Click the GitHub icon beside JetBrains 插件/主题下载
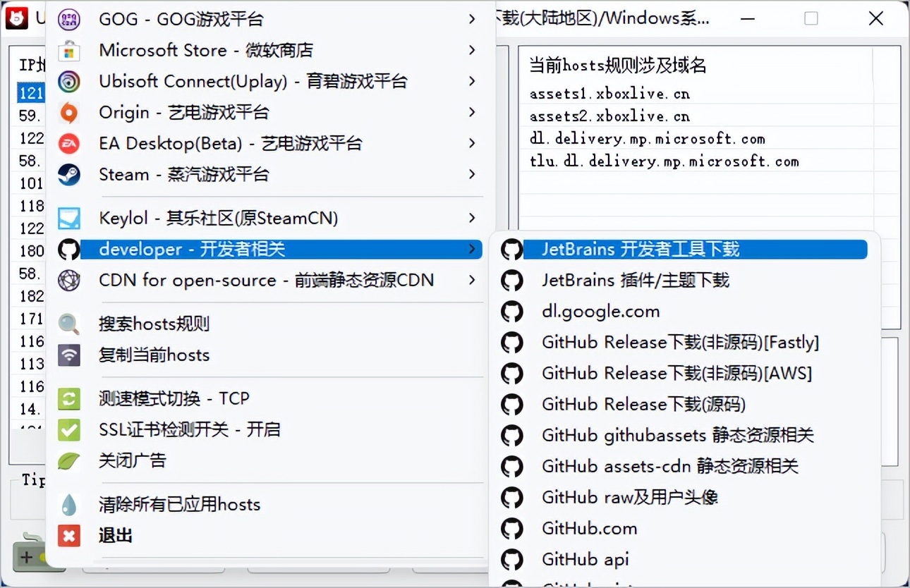The width and height of the screenshot is (910, 588). (x=511, y=281)
